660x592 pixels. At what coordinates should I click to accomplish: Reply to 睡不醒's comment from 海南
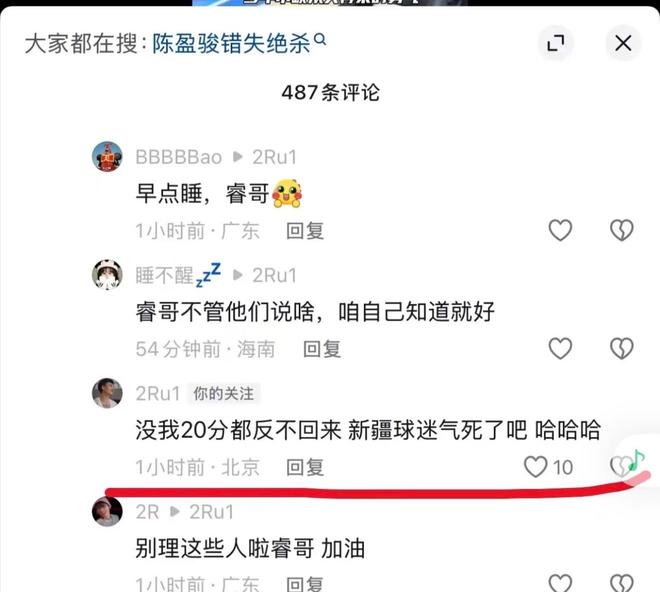pyautogui.click(x=322, y=349)
